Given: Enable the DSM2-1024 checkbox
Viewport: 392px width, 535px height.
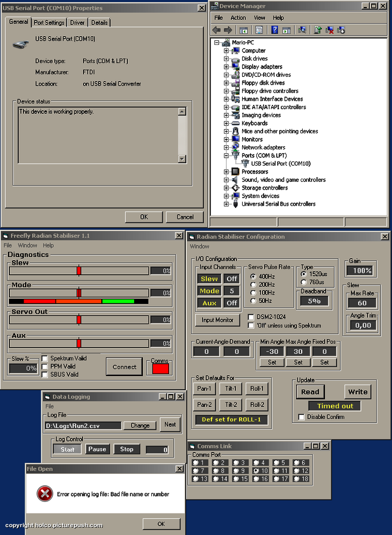Looking at the screenshot, I should pos(251,317).
